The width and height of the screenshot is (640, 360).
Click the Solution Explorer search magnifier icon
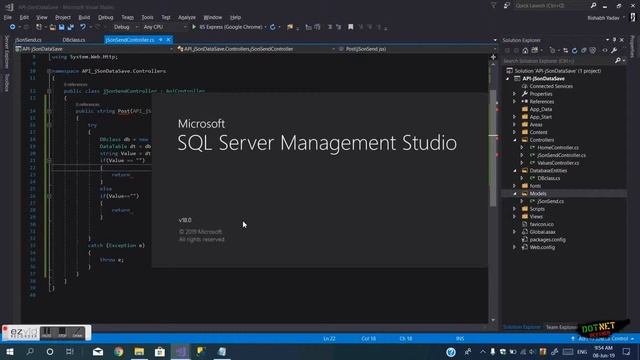(618, 60)
